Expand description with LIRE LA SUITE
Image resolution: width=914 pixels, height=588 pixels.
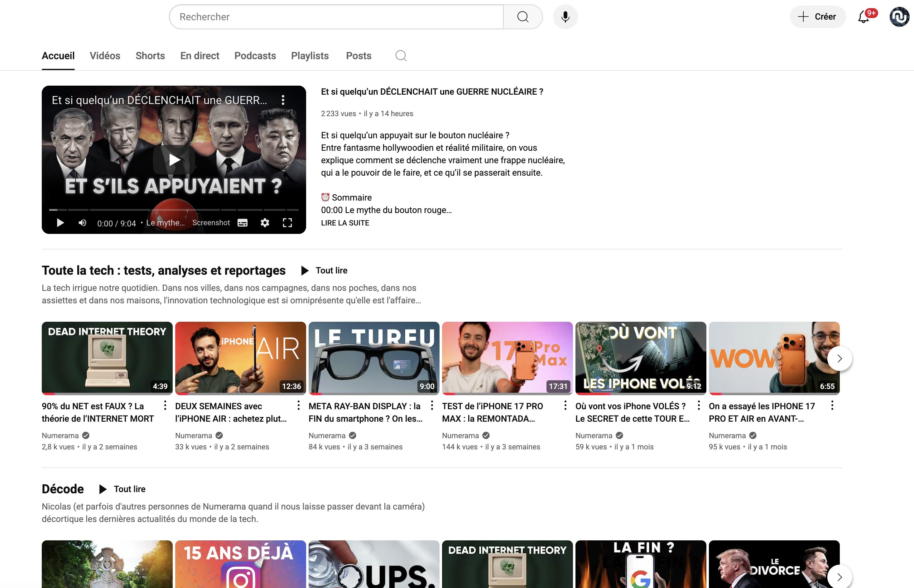point(345,223)
